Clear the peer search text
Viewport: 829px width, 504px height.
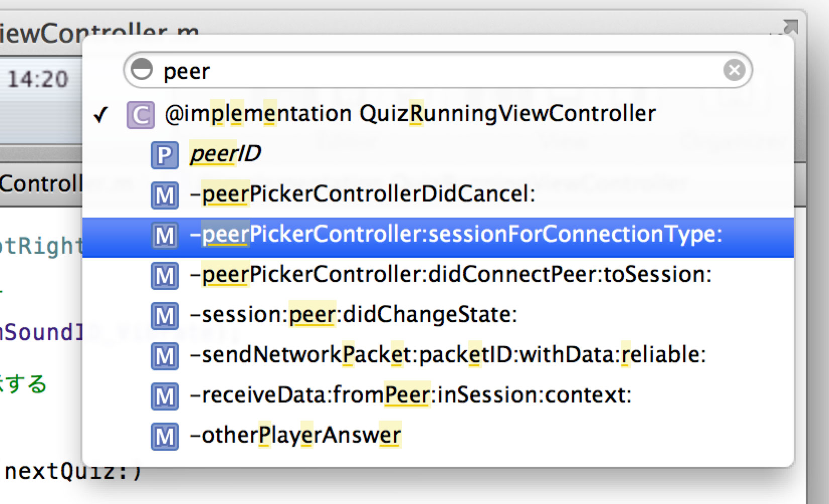pyautogui.click(x=734, y=70)
